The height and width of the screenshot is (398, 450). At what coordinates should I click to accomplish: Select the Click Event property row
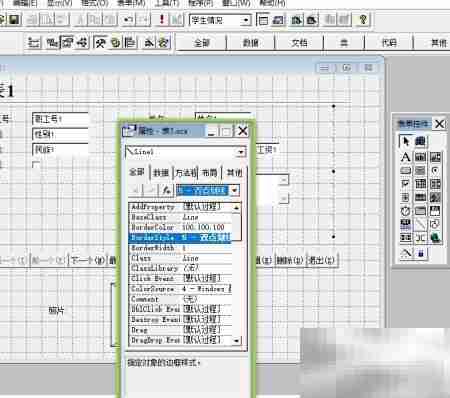[x=180, y=278]
